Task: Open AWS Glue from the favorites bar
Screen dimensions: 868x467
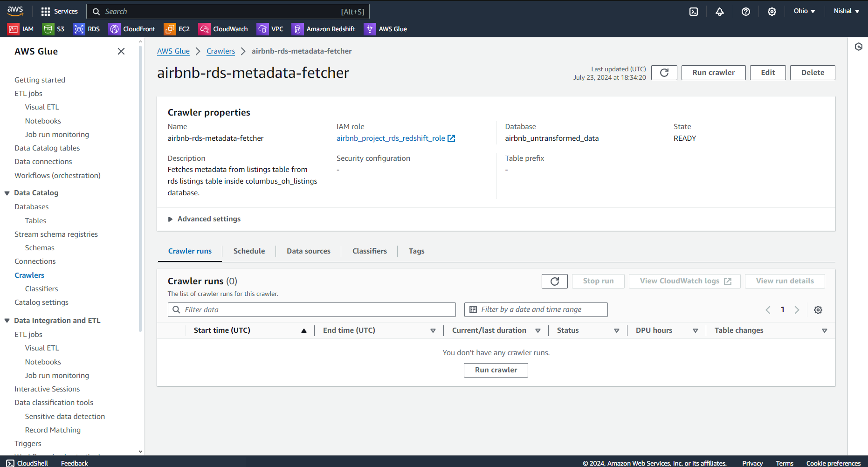Action: pyautogui.click(x=386, y=29)
